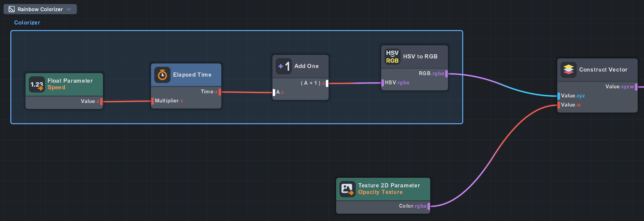644x221 pixels.
Task: Click the Speed parameter name
Action: (x=56, y=87)
